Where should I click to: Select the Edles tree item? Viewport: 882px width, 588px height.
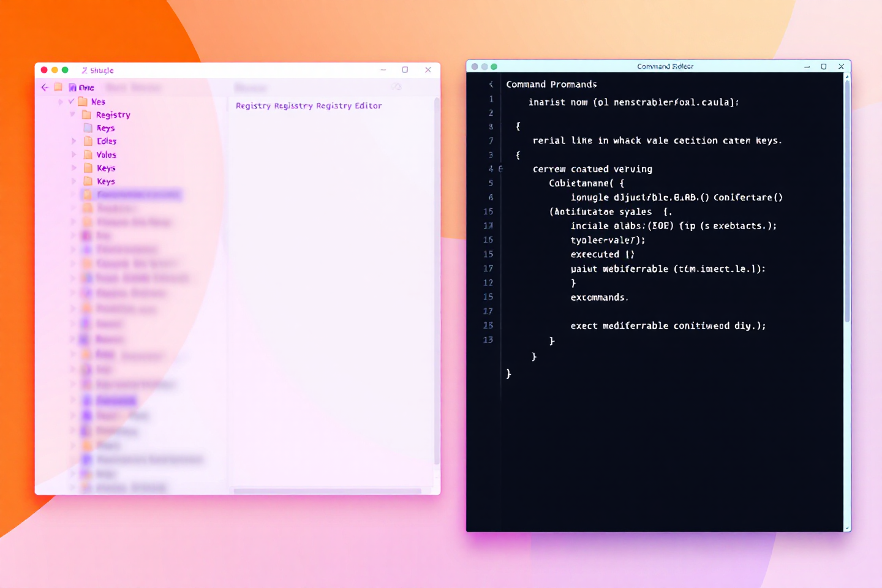[x=107, y=141]
